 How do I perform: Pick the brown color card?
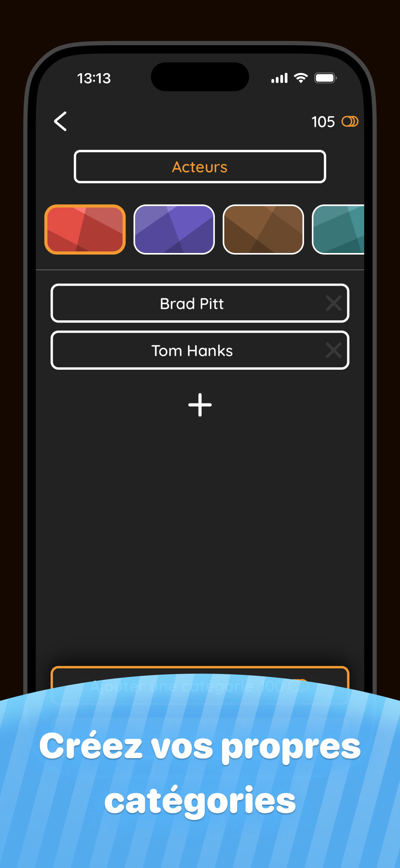263,229
